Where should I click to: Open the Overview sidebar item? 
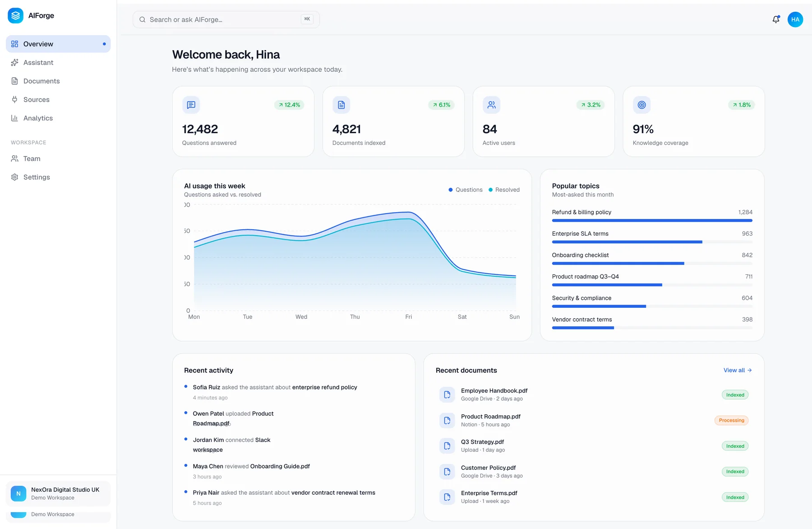tap(58, 44)
